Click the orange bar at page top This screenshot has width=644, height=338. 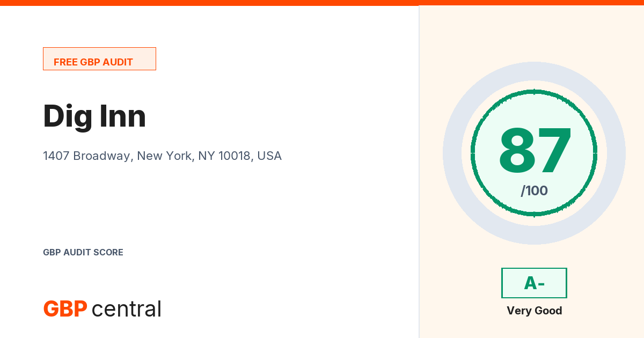[x=322, y=3]
